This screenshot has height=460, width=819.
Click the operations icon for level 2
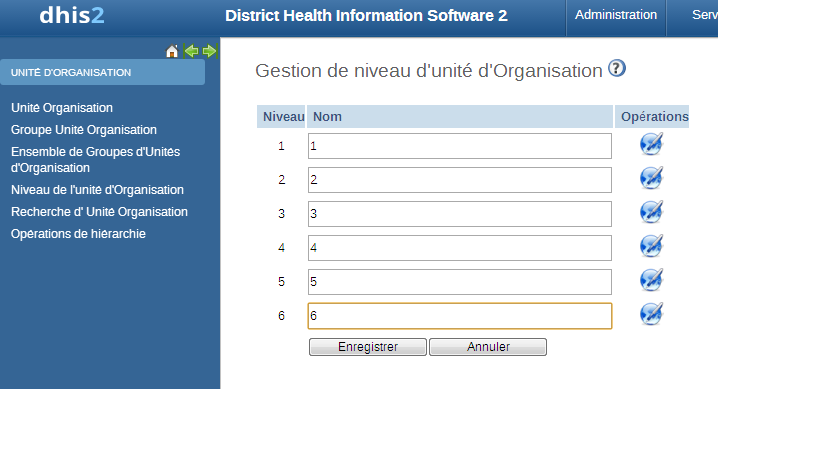point(651,179)
